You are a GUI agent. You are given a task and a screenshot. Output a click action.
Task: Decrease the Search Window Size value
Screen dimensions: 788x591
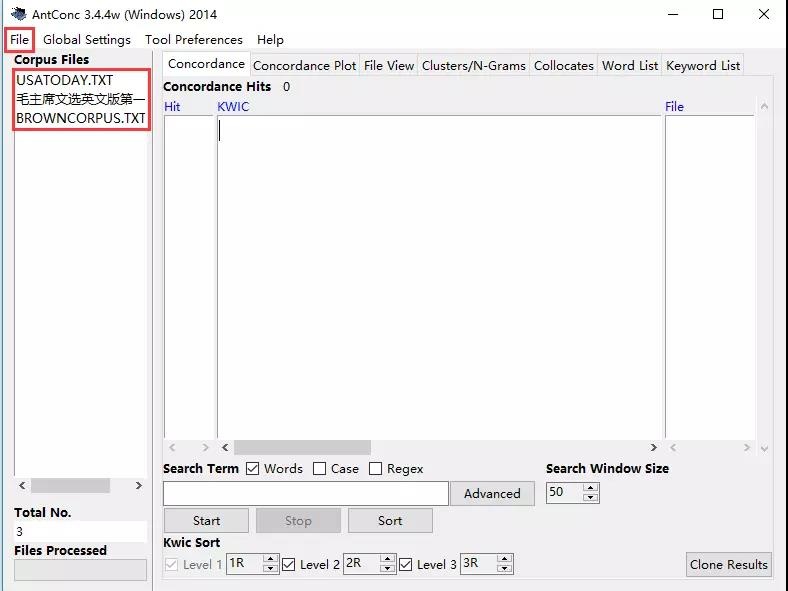pyautogui.click(x=590, y=498)
